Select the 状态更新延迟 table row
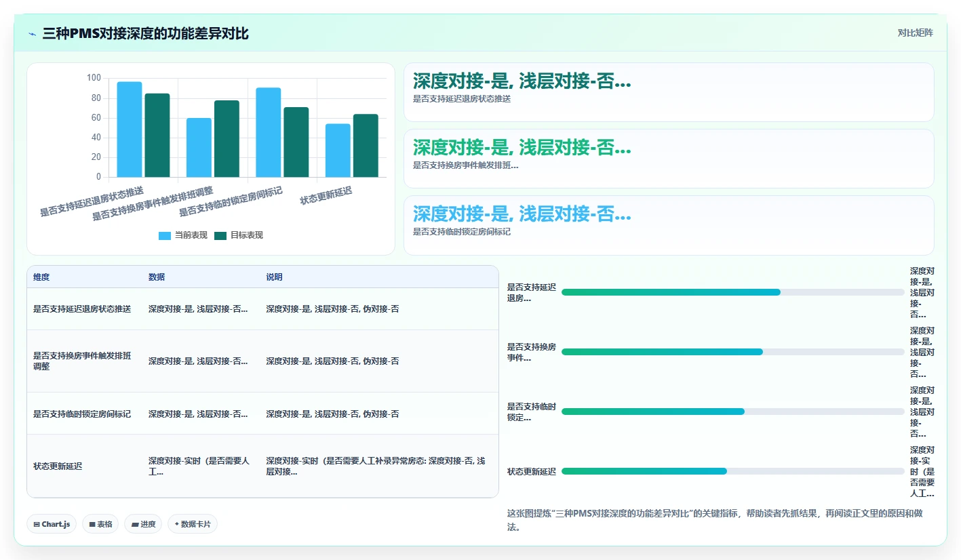This screenshot has height=560, width=961. 262,466
